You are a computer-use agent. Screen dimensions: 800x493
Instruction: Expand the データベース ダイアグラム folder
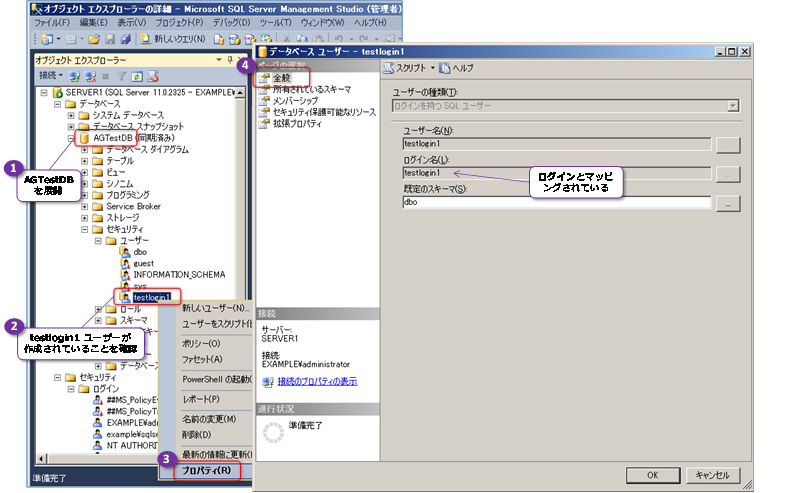click(x=85, y=150)
